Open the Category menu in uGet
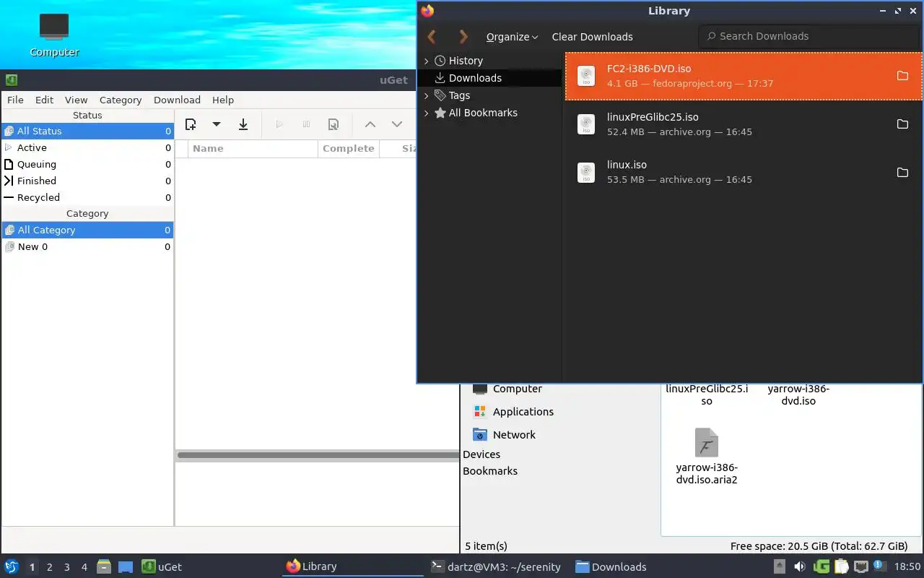924x578 pixels. (x=121, y=100)
